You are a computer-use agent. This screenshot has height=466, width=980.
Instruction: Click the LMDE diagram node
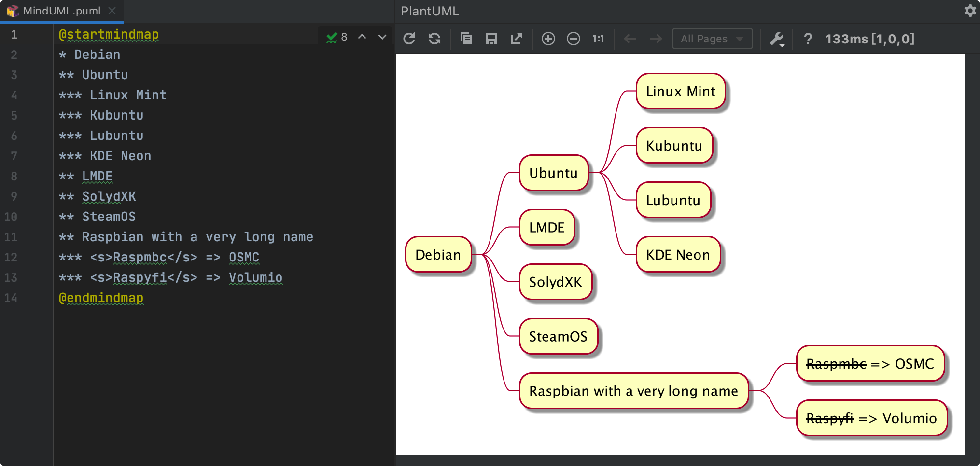point(547,227)
